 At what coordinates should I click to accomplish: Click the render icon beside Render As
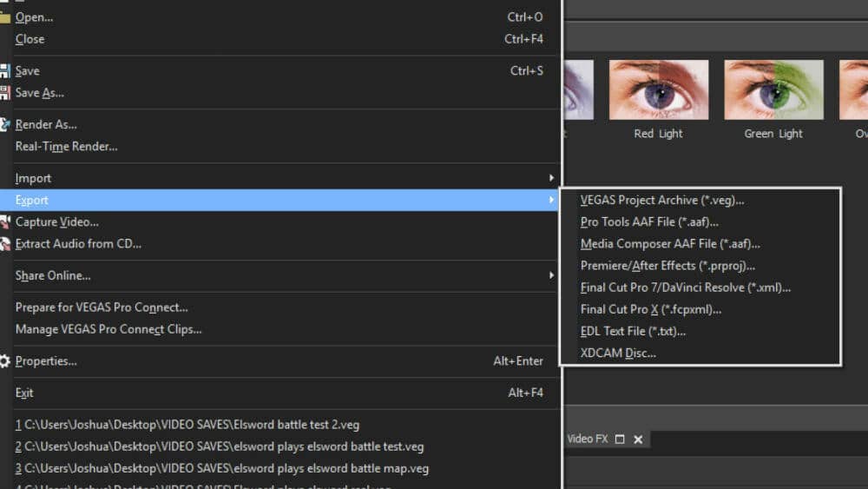4,124
